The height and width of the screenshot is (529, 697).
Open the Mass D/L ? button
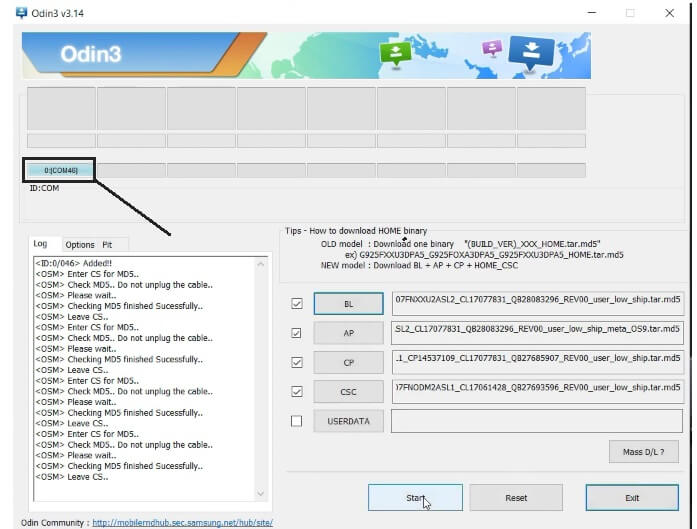point(643,453)
